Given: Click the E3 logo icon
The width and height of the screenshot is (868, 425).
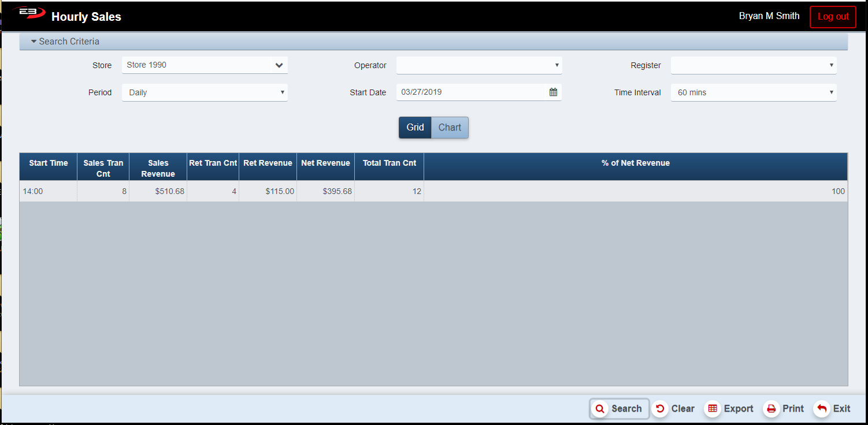Looking at the screenshot, I should pos(29,13).
